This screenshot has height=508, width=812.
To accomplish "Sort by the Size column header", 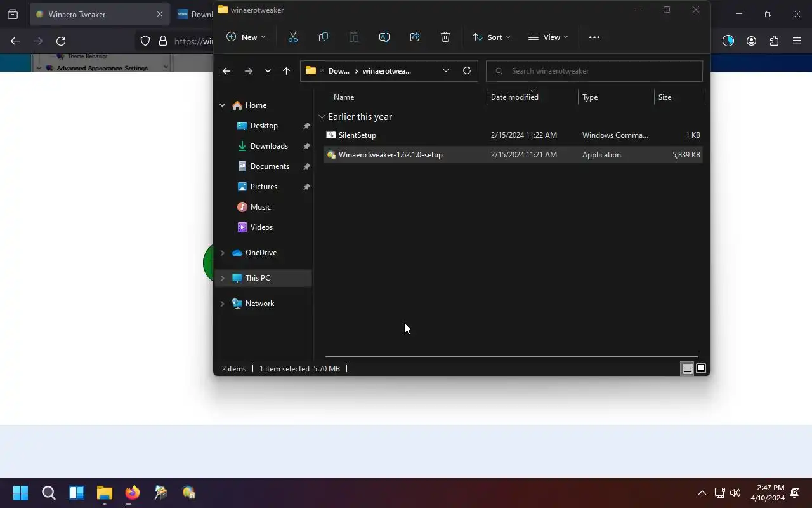I will point(665,97).
